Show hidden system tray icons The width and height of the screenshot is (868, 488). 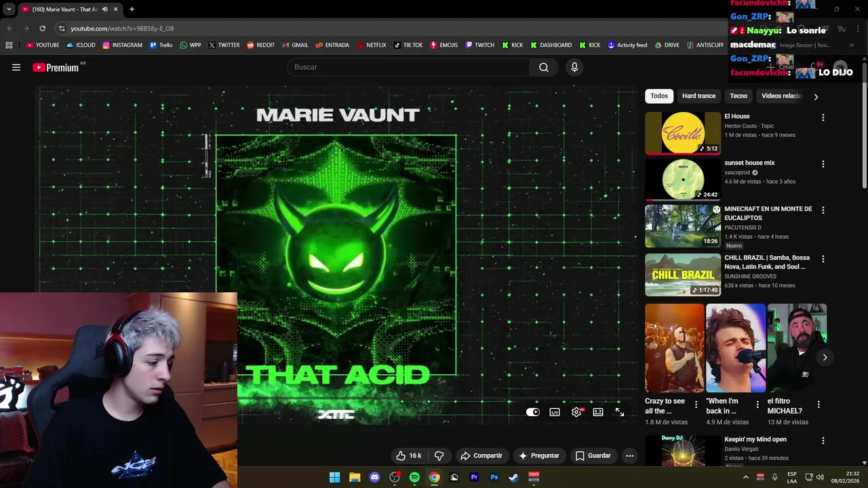pyautogui.click(x=746, y=477)
